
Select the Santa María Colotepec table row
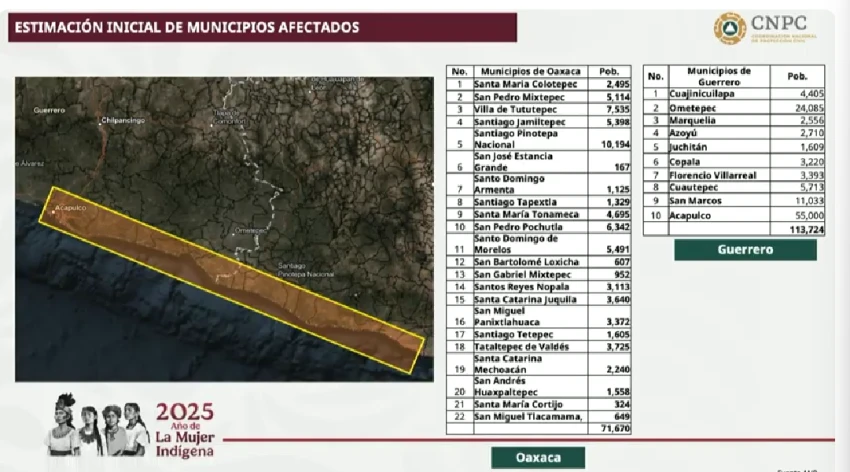[541, 85]
